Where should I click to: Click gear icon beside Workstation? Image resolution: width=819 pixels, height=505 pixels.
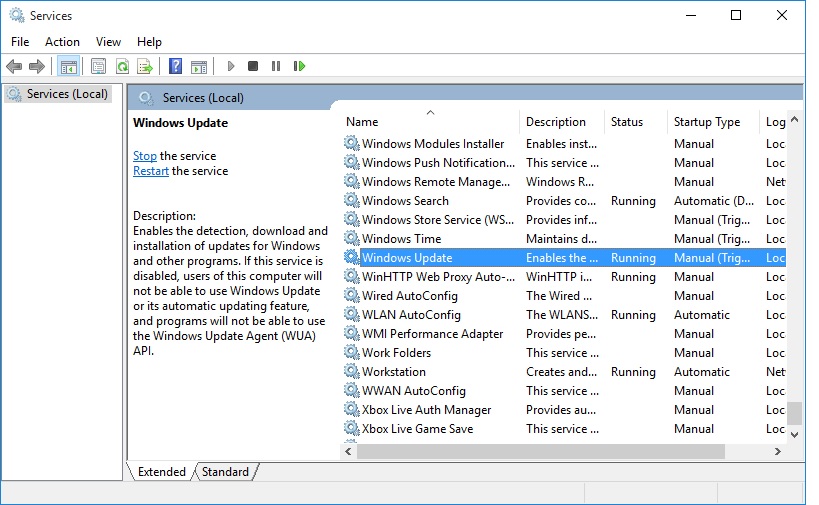[x=352, y=371]
